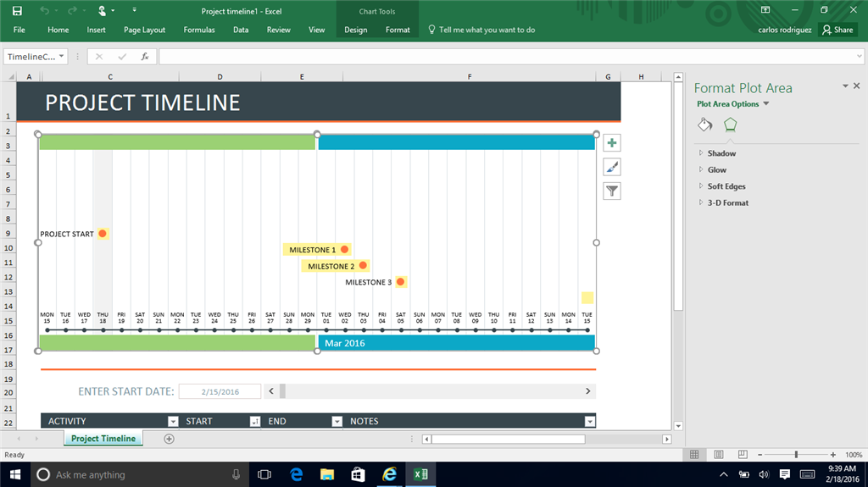The width and height of the screenshot is (868, 487).
Task: Select column F header
Action: point(470,77)
